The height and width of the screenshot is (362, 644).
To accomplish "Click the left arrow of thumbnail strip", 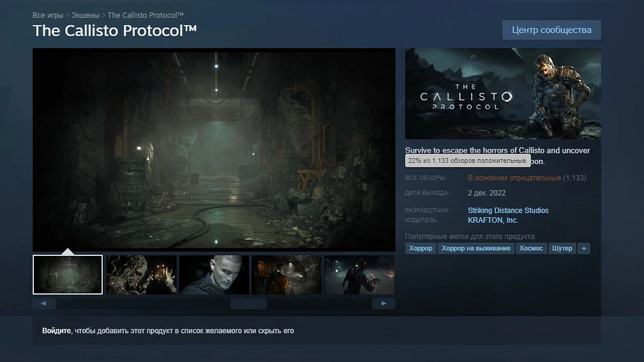I will pos(44,304).
